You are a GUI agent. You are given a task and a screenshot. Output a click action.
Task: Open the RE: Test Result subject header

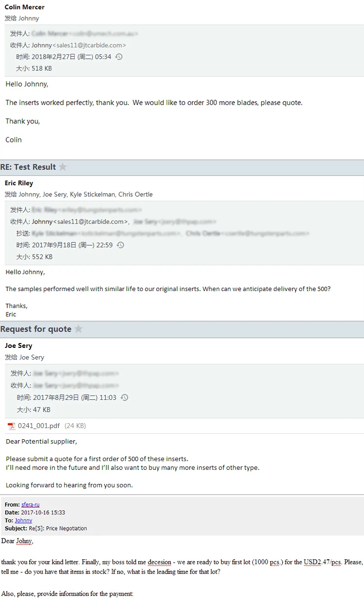pos(28,167)
